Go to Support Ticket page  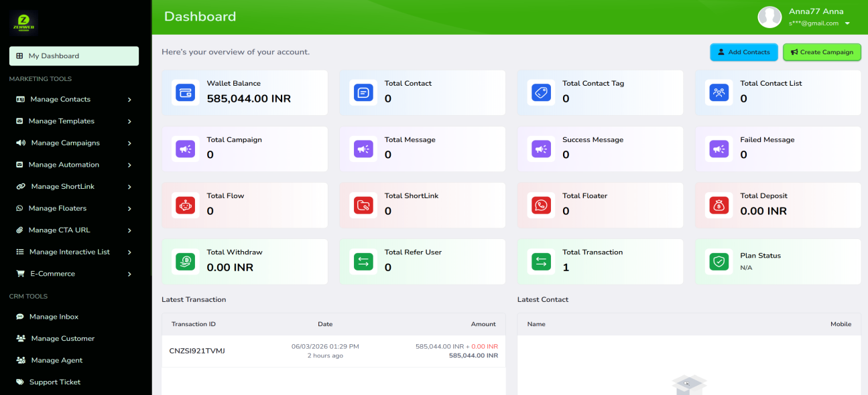[x=54, y=382]
